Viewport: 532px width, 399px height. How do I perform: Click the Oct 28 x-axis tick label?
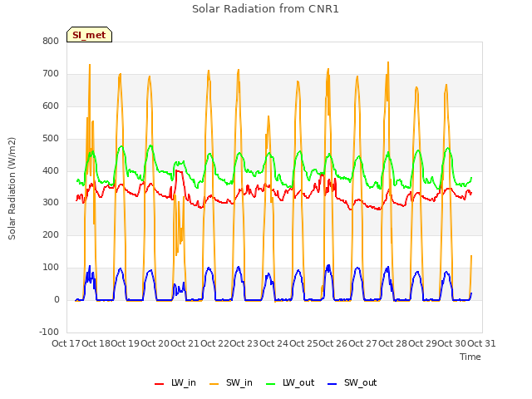pyautogui.click(x=392, y=343)
